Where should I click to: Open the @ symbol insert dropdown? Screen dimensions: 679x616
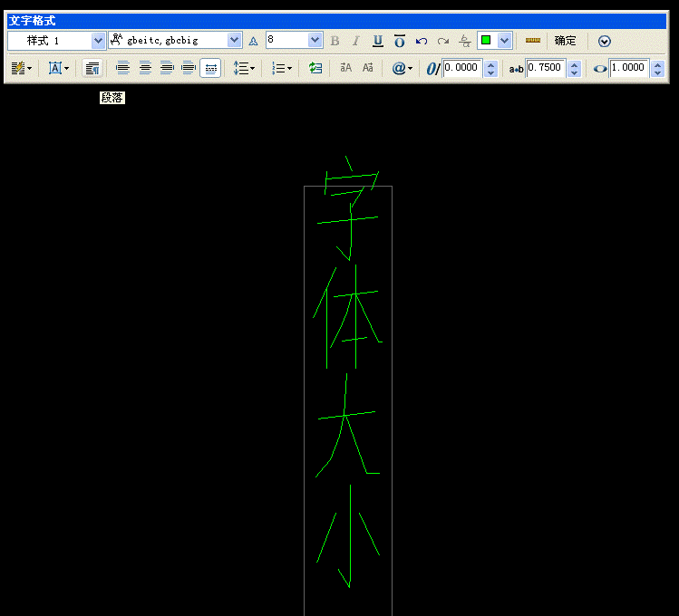point(402,68)
